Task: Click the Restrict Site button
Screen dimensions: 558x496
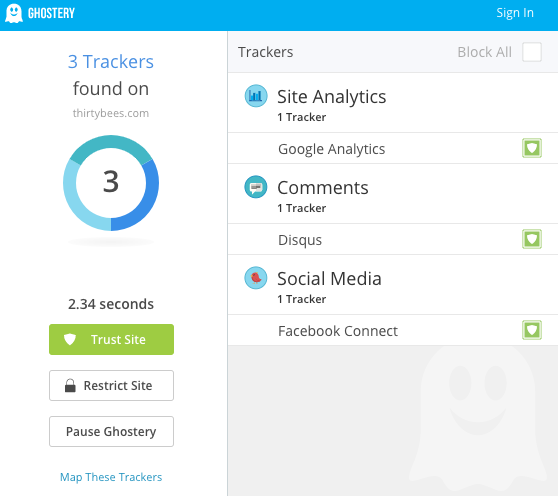Action: click(111, 385)
